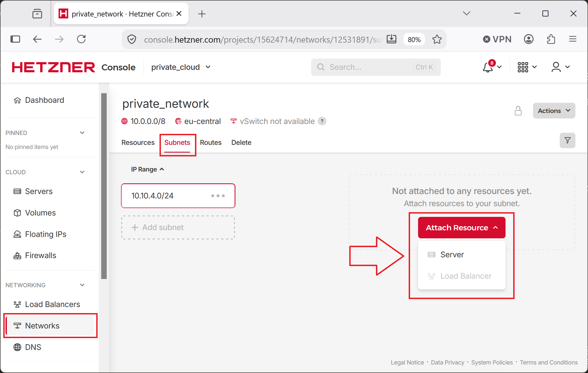Click the site security shield icon

(132, 39)
